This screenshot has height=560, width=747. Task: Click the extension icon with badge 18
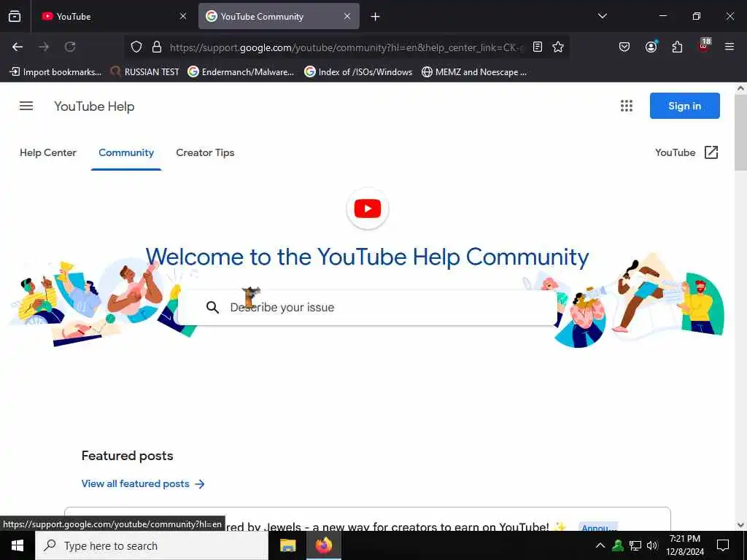point(704,46)
